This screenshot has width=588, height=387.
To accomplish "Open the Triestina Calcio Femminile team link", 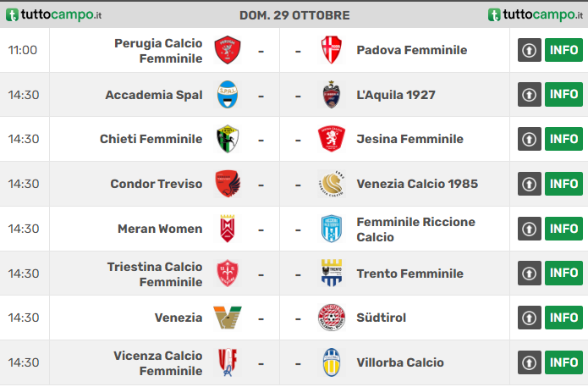I will tap(155, 274).
